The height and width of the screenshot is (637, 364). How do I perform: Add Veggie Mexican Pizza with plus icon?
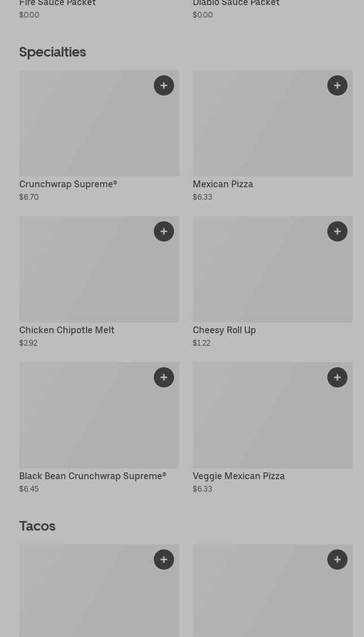[337, 377]
